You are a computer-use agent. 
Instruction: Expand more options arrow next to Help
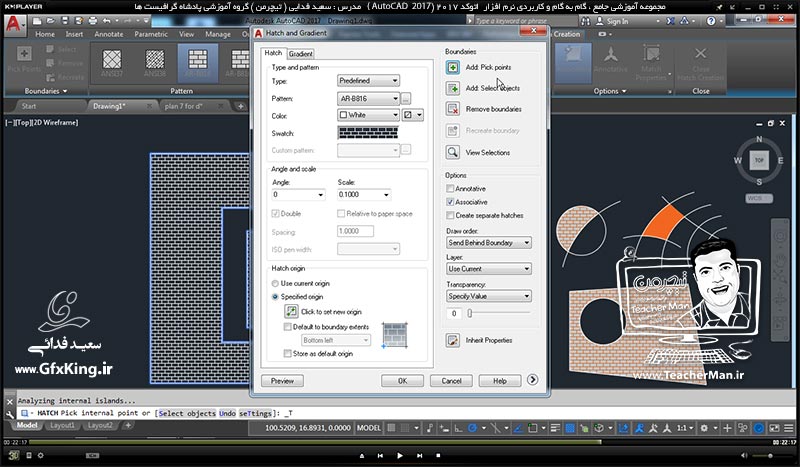pos(532,380)
